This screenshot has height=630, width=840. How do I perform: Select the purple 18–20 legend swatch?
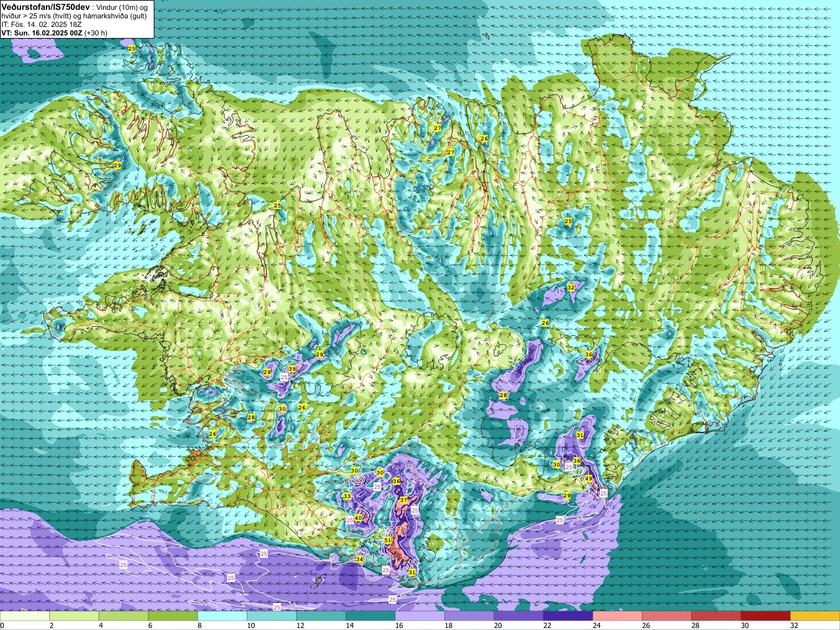pos(469,616)
